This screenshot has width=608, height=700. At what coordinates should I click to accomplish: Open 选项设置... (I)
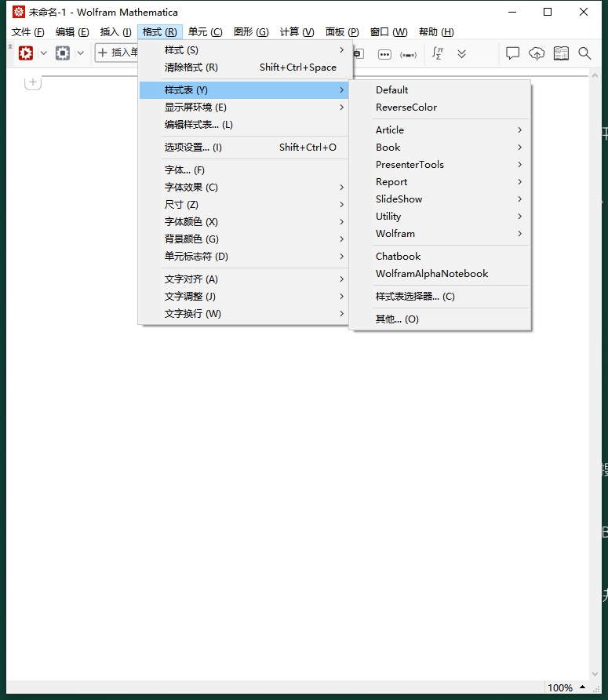(244, 148)
